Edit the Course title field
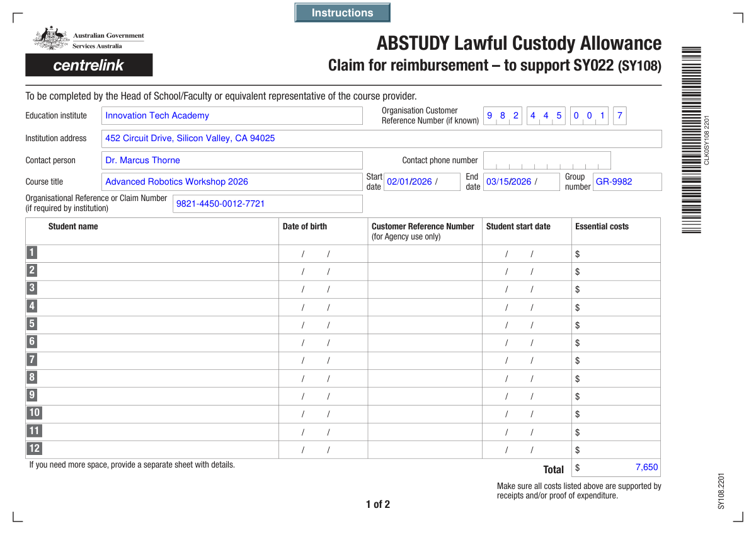 (232, 181)
